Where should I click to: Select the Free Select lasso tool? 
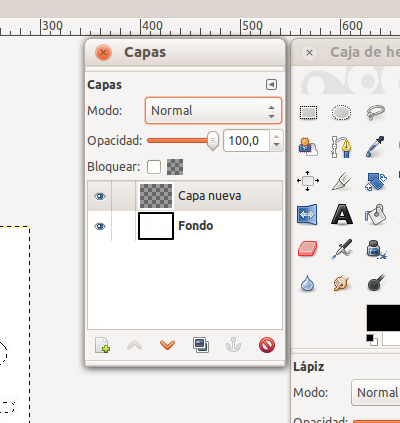tap(376, 113)
